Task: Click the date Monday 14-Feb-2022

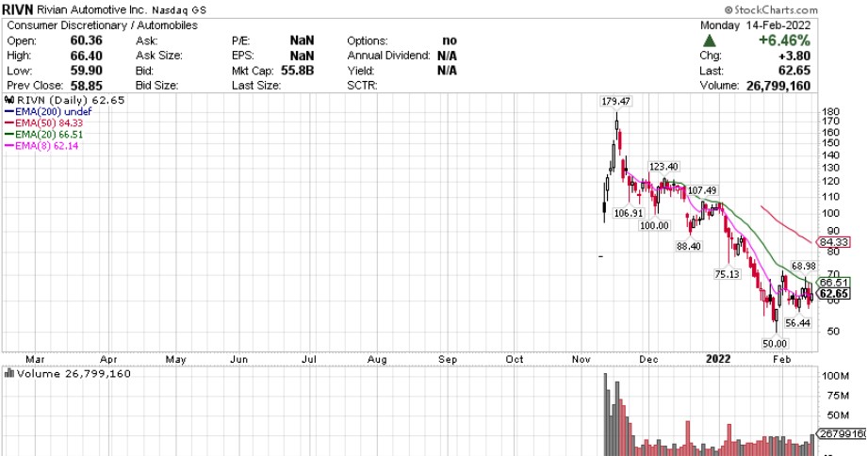Action: (x=755, y=25)
